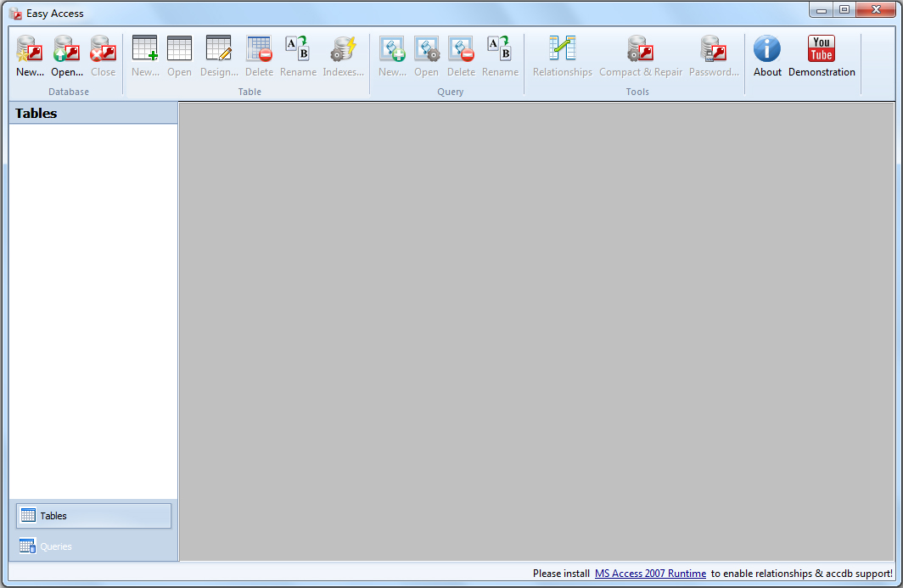This screenshot has height=588, width=903.
Task: Open the About dialog
Action: tap(767, 57)
